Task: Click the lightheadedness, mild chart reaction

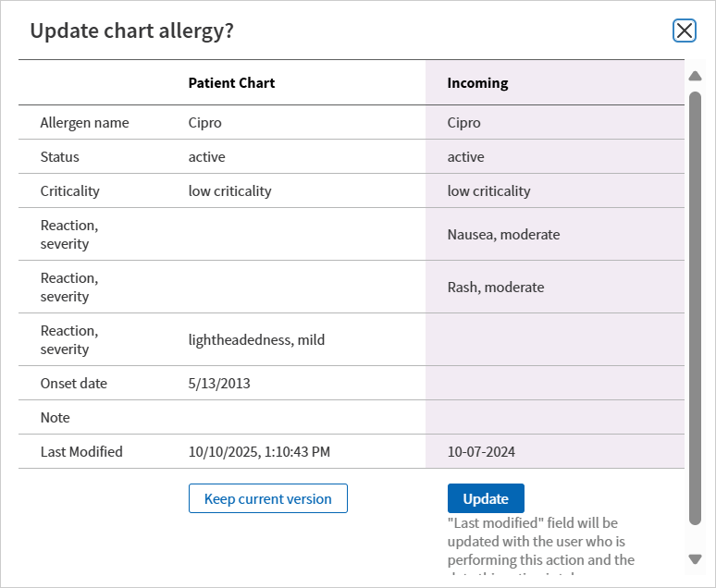Action: [x=256, y=339]
